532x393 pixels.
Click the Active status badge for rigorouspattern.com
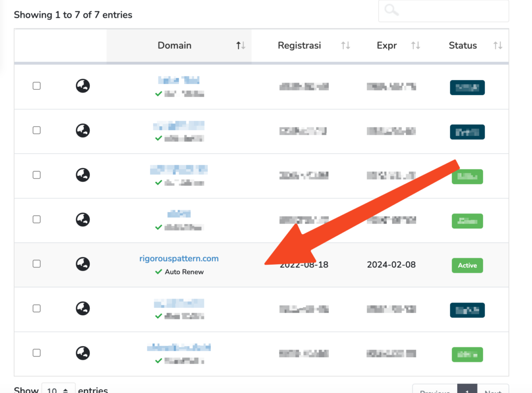click(467, 265)
